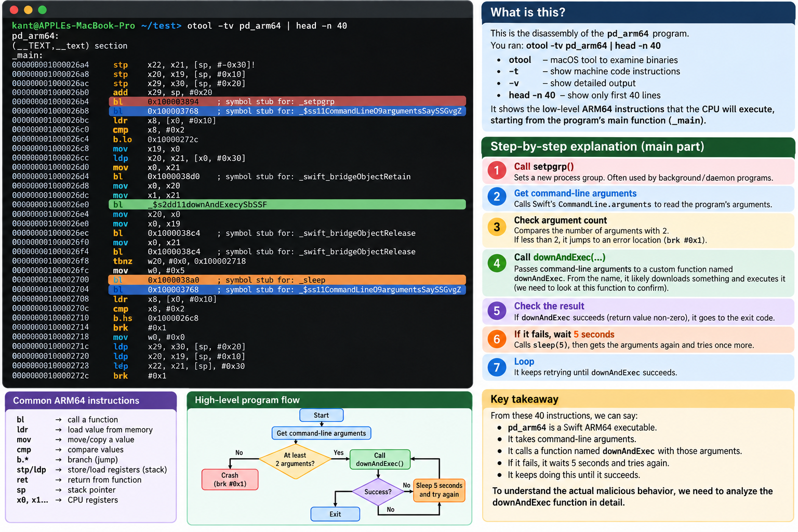
Task: Click the 'Common ARM64 instructions' panel header
Action: click(91, 401)
